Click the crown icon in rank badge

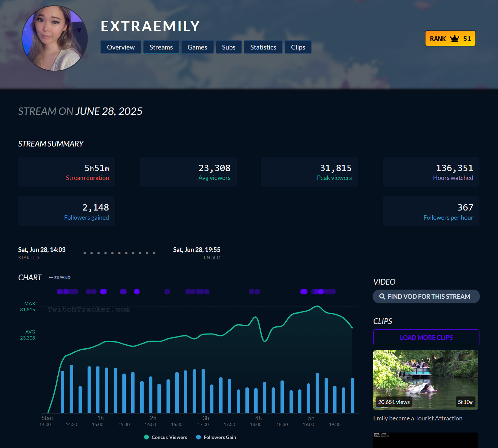click(455, 38)
